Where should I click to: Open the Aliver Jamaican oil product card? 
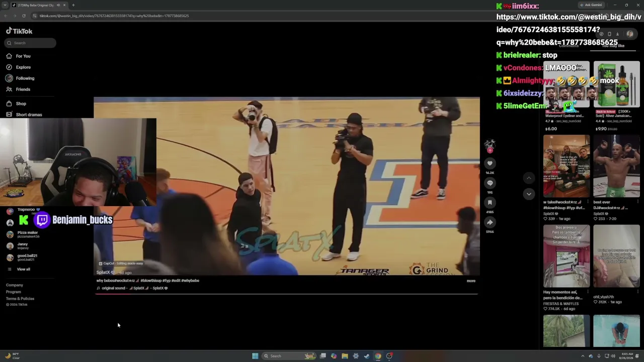[616, 96]
